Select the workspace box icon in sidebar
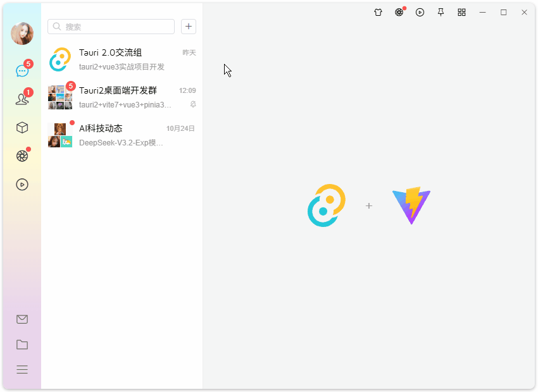 22,127
